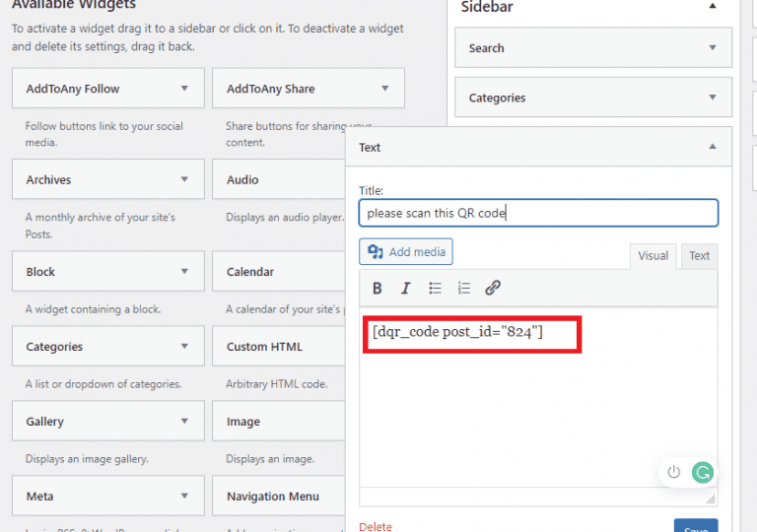The image size is (757, 532).
Task: Insert a bulleted list
Action: coord(435,289)
